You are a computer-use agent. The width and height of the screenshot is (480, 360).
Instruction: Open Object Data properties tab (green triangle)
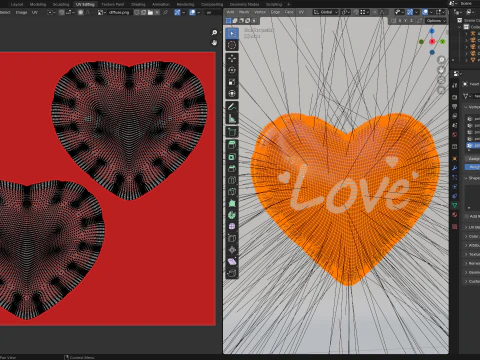[455, 205]
